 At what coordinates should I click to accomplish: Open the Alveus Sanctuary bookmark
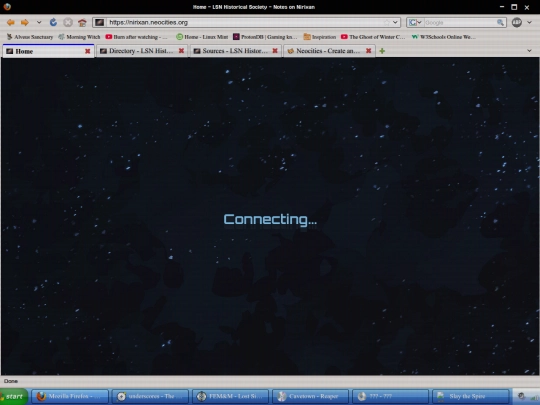tap(30, 37)
